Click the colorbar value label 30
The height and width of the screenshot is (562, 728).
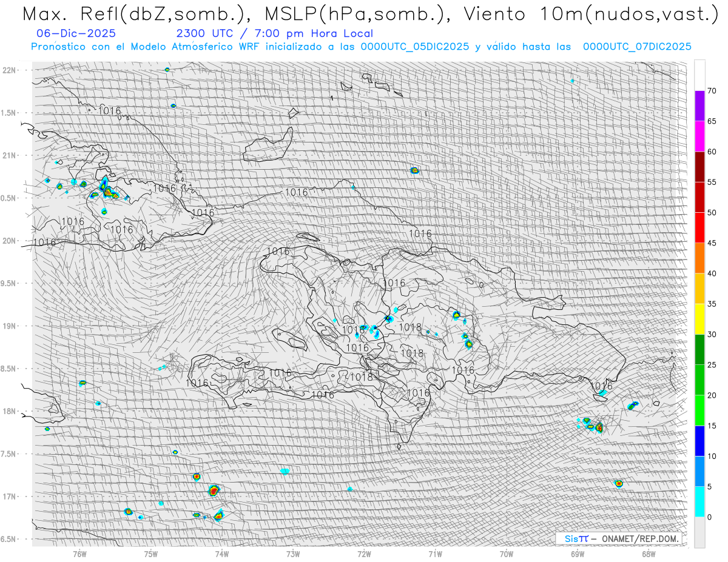tap(712, 334)
